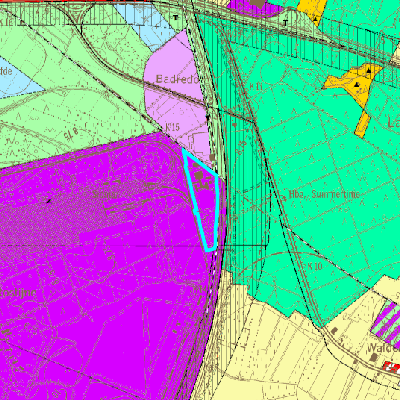This screenshot has height=400, width=400.
Task: Click the 'Badredo' label in pink area
Action: (177, 79)
